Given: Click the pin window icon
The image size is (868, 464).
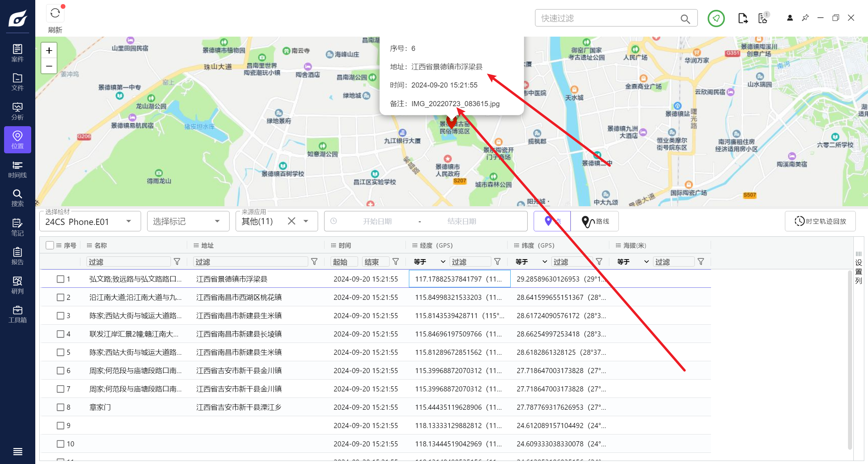Looking at the screenshot, I should [x=805, y=18].
